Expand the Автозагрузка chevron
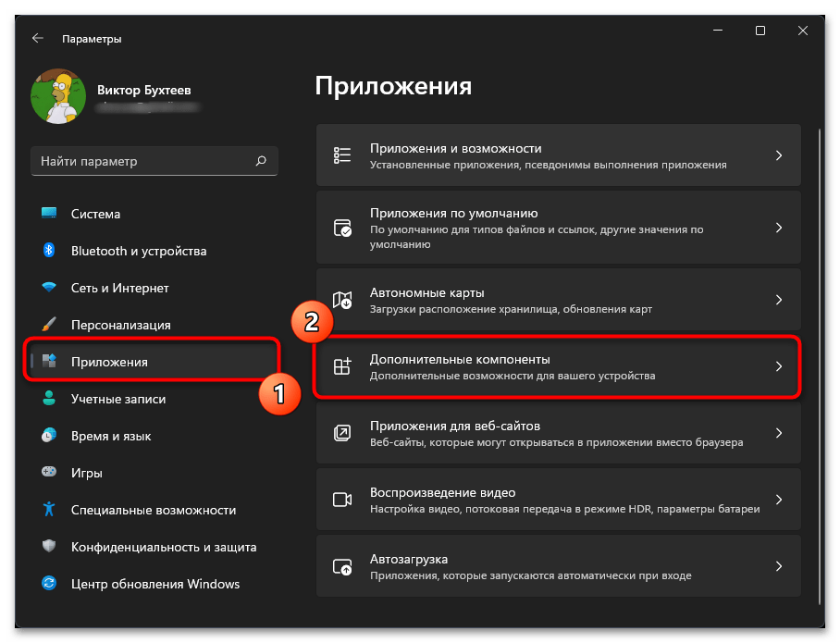 click(779, 566)
